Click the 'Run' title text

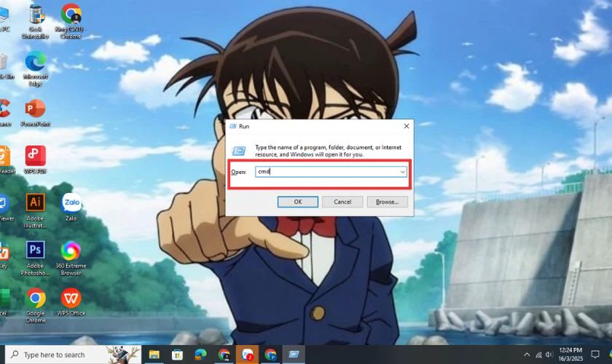point(244,127)
